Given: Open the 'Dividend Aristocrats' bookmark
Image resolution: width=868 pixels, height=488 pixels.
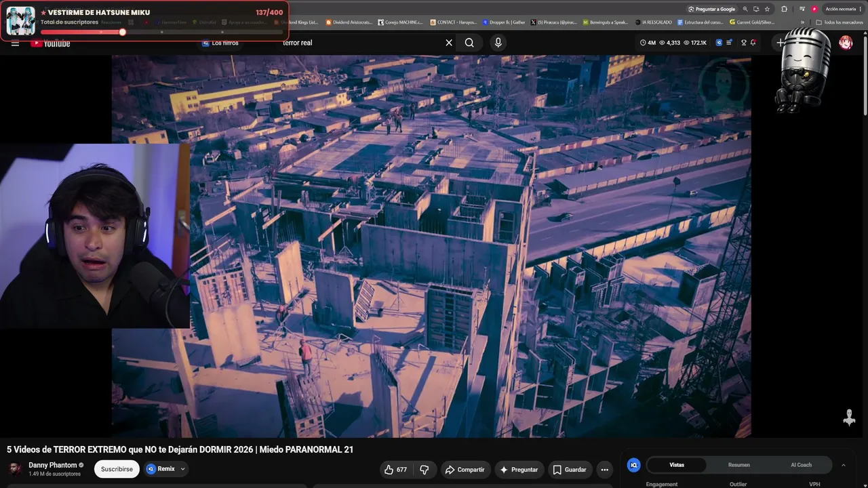Looking at the screenshot, I should click(349, 22).
